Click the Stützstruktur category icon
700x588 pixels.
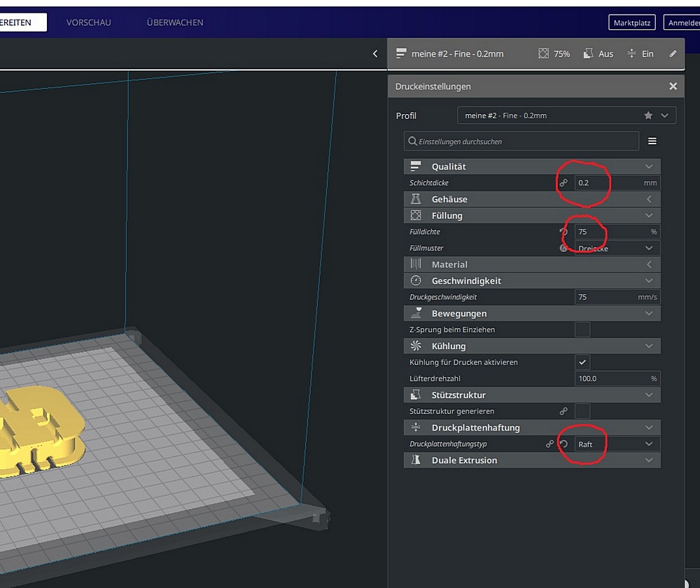416,395
